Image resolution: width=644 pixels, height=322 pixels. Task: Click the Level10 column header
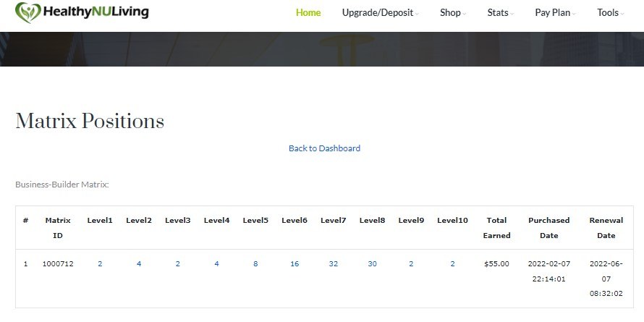pyautogui.click(x=452, y=221)
